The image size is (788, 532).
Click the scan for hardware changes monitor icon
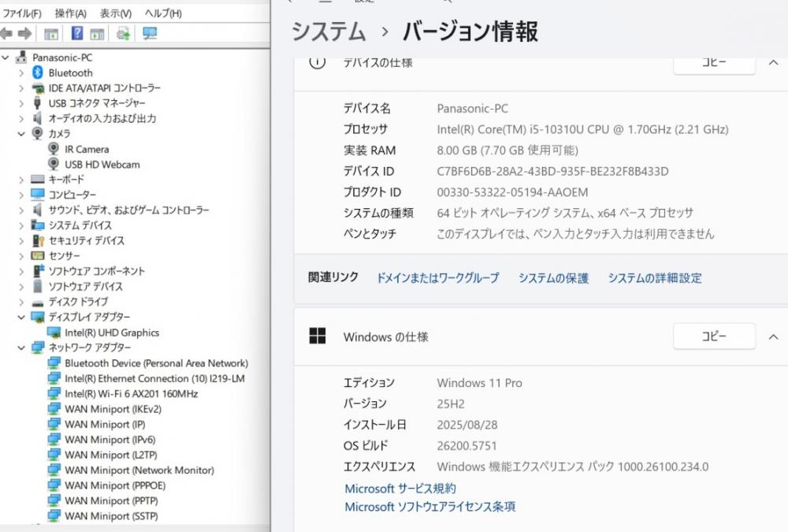click(x=150, y=34)
